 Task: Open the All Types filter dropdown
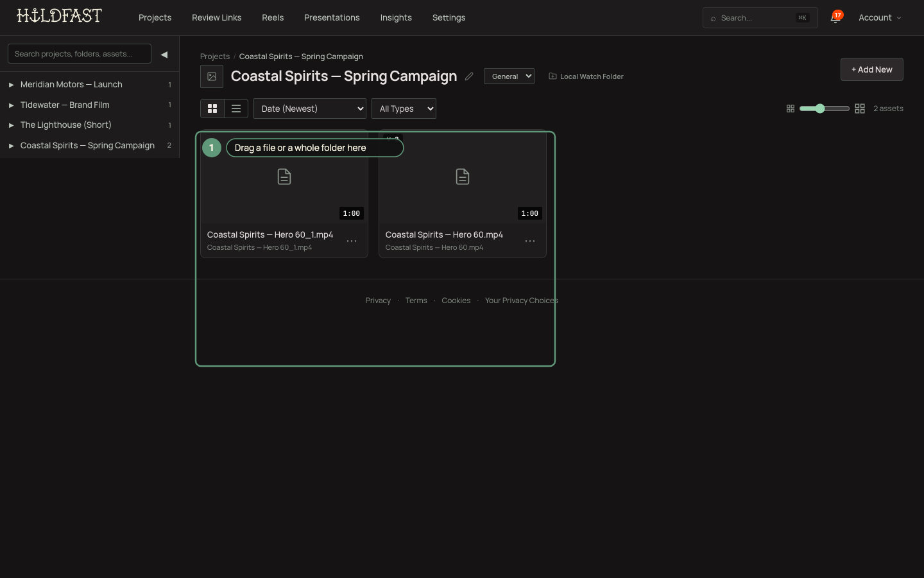pyautogui.click(x=404, y=109)
